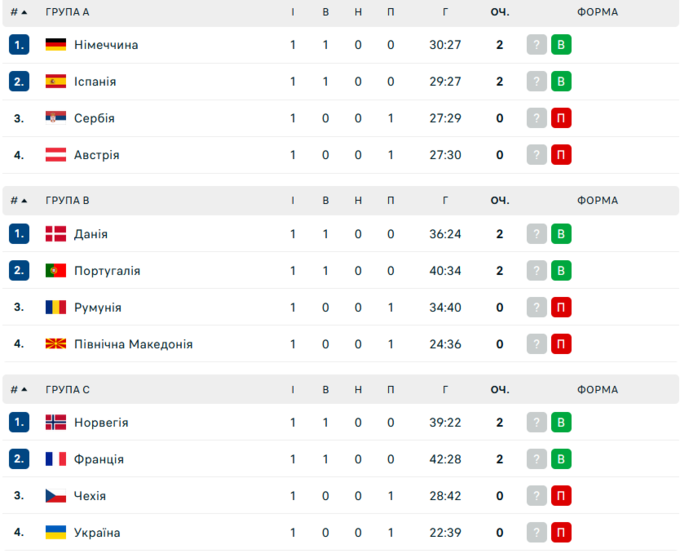Open the Франція team link

click(99, 459)
